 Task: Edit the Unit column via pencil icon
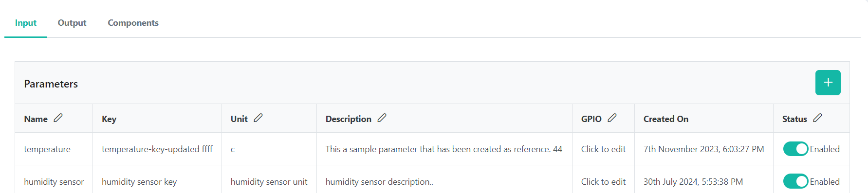point(258,118)
